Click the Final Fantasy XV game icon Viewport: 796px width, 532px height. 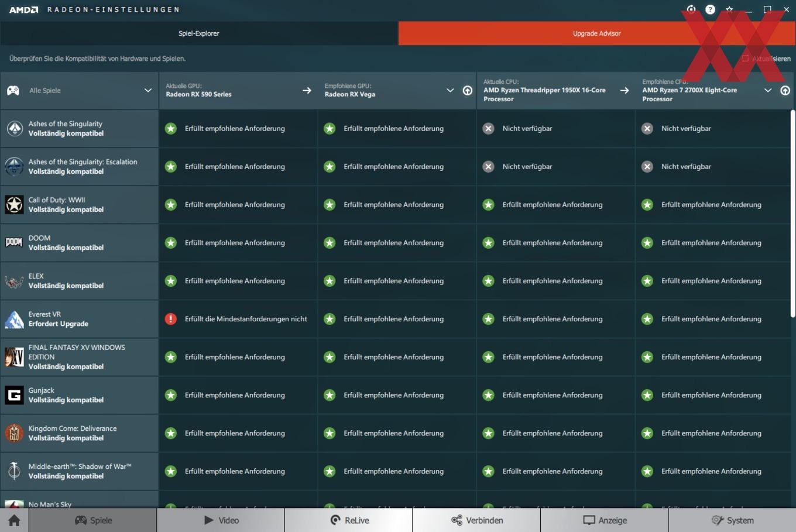tap(14, 357)
